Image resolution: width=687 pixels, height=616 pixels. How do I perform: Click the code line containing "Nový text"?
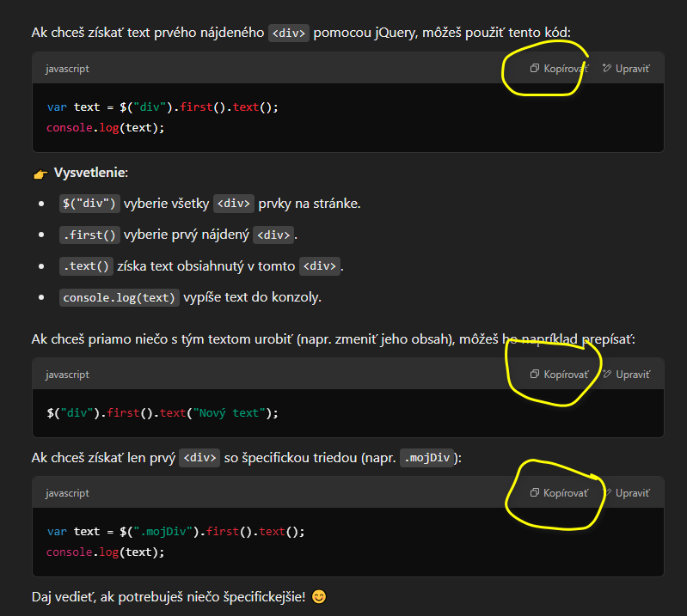click(163, 413)
